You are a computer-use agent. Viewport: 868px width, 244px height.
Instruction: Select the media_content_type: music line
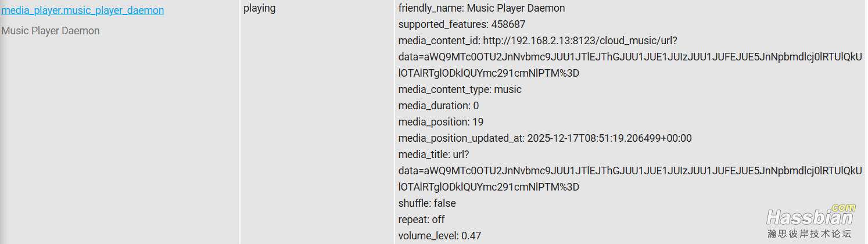(460, 89)
